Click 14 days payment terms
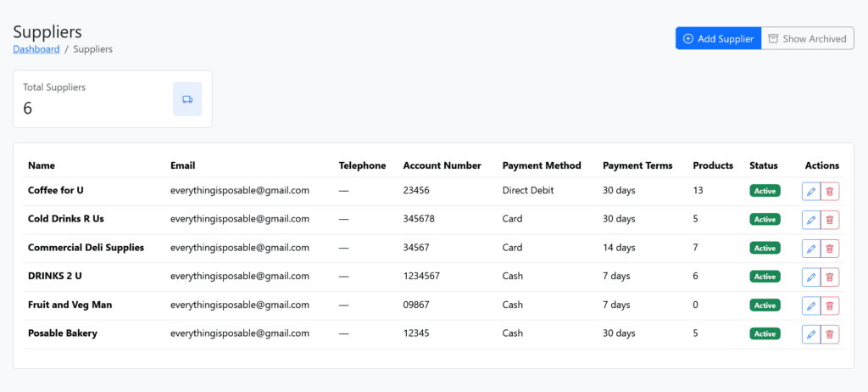 coord(619,248)
